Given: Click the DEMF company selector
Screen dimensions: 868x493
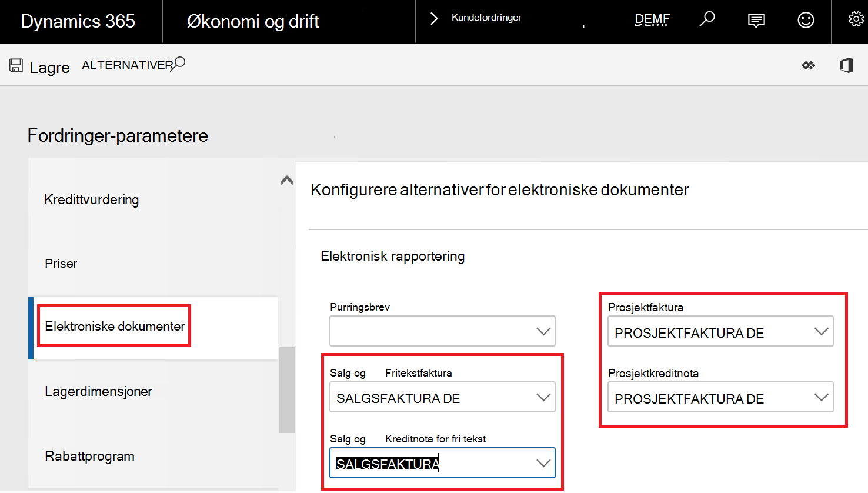Looking at the screenshot, I should (x=652, y=19).
